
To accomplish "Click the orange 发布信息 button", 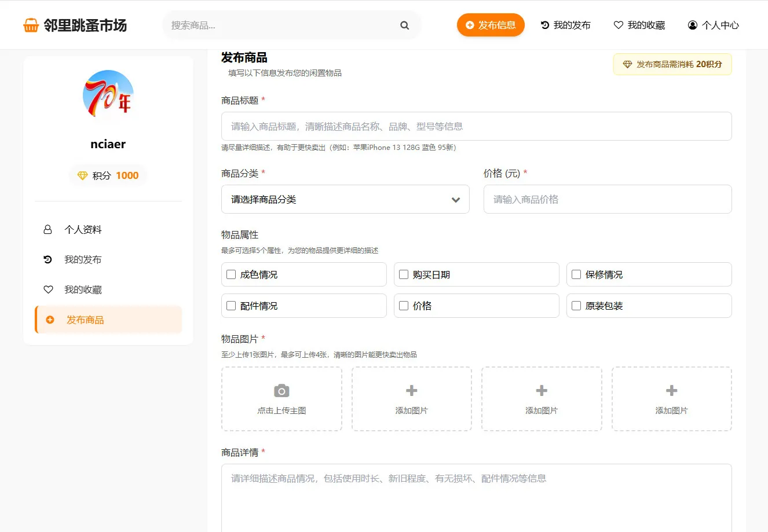I will 491,25.
